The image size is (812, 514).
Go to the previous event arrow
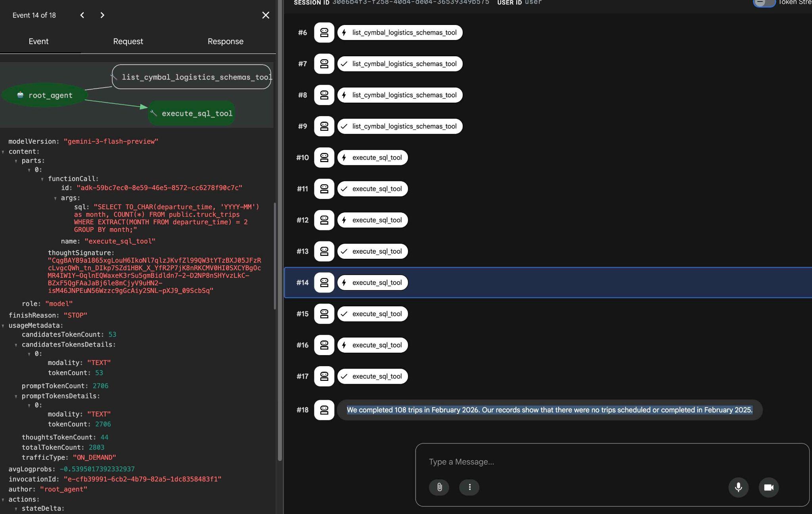pyautogui.click(x=82, y=15)
